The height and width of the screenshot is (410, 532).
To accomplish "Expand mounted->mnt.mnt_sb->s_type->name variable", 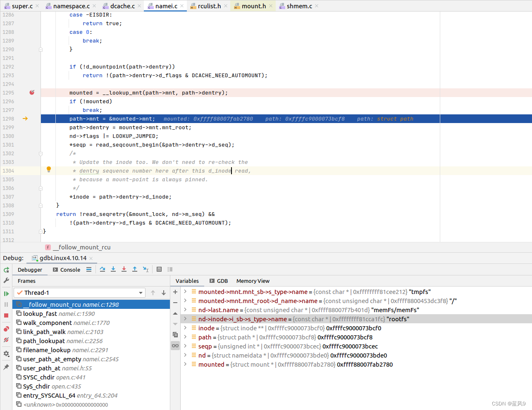I will (185, 292).
